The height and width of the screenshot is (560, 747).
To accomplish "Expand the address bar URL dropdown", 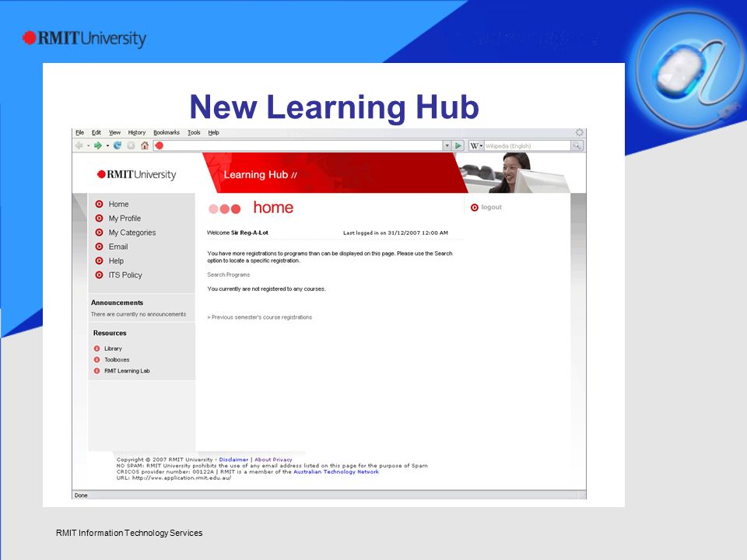I will tap(447, 145).
